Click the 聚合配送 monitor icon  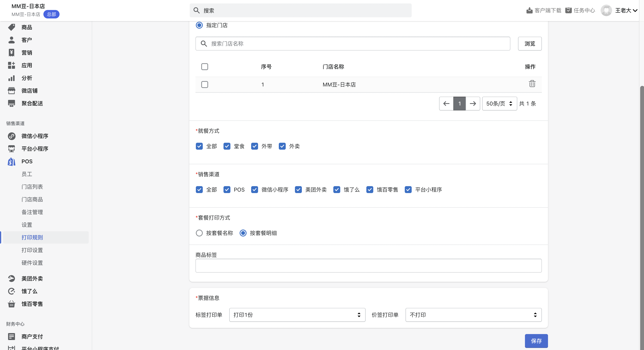12,103
